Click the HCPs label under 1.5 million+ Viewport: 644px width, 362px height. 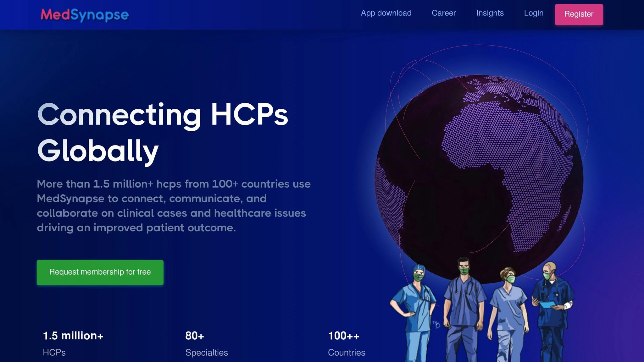pos(54,353)
